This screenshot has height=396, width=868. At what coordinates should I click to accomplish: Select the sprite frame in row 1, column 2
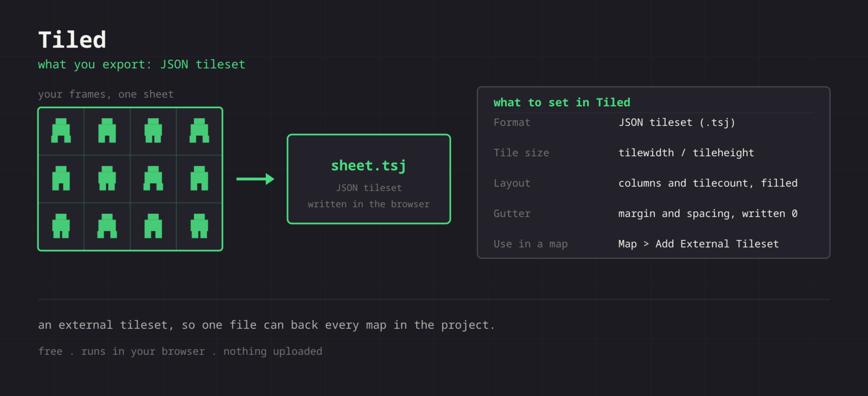click(x=107, y=131)
